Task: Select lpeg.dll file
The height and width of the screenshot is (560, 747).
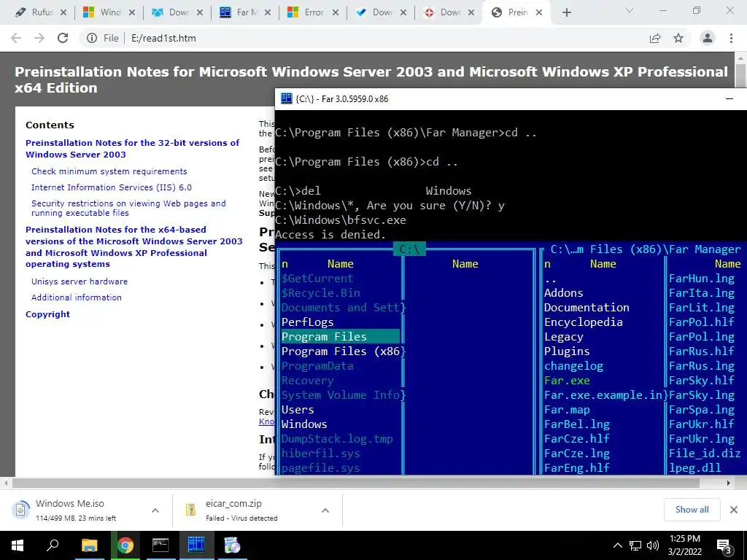Action: (695, 468)
